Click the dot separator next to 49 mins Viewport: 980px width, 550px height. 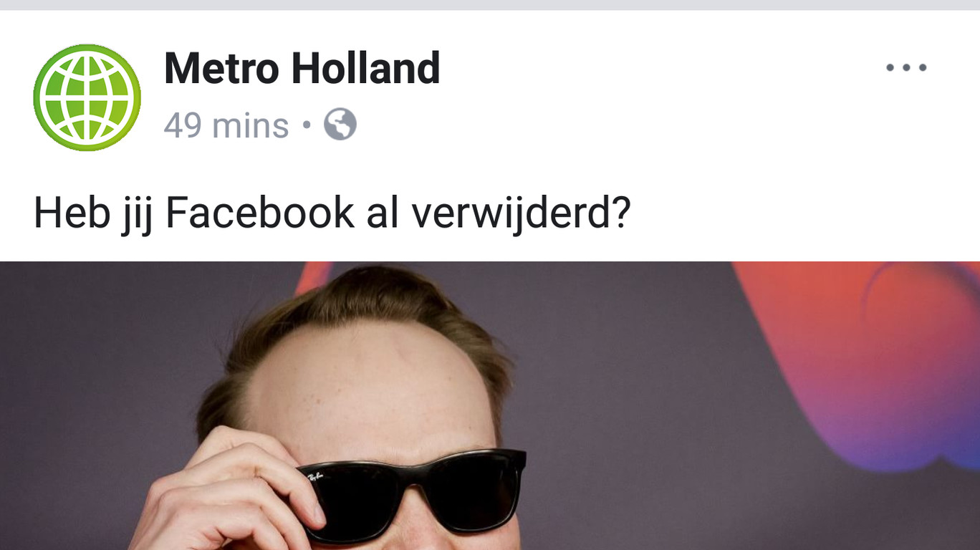[307, 126]
